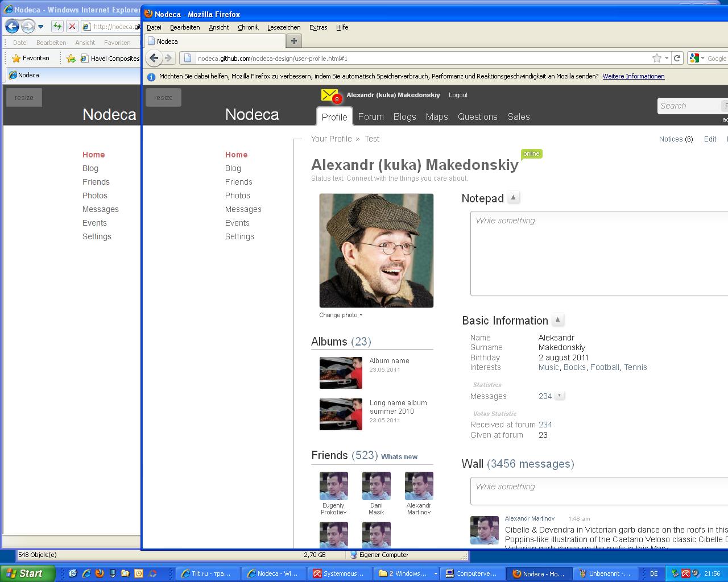728x582 pixels.
Task: Collapse the Basic Information section
Action: [557, 320]
